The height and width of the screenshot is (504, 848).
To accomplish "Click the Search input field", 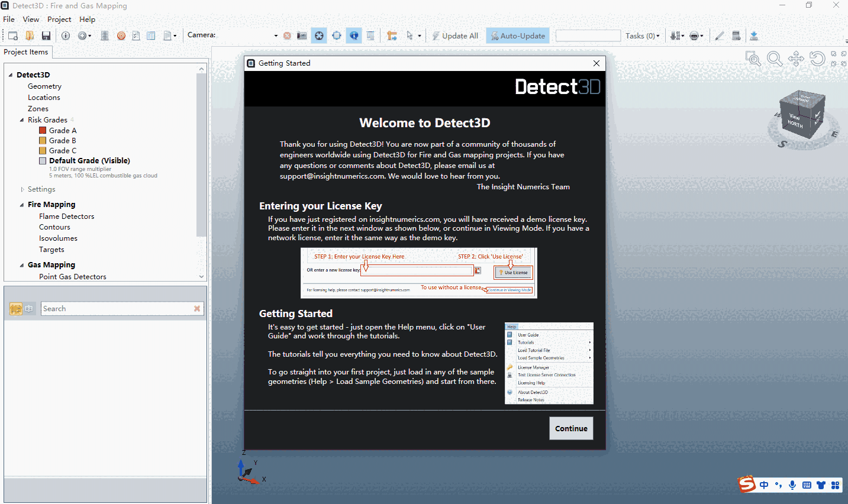I will [x=117, y=309].
